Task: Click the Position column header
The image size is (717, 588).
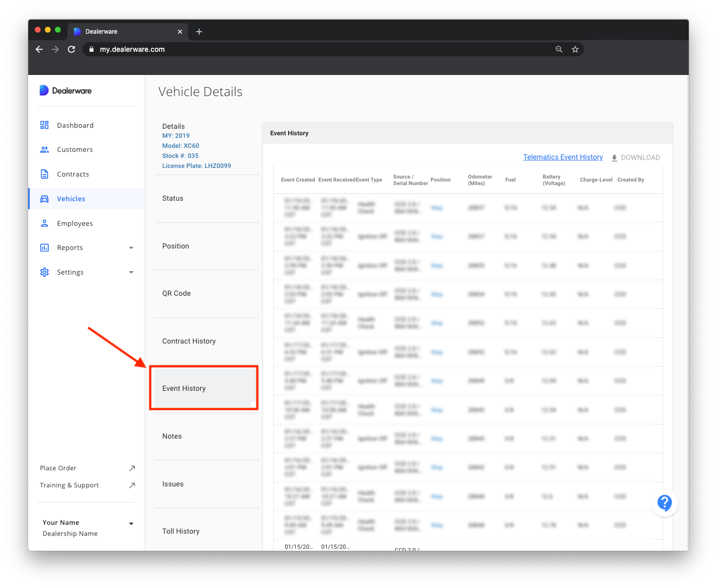Action: coord(440,180)
